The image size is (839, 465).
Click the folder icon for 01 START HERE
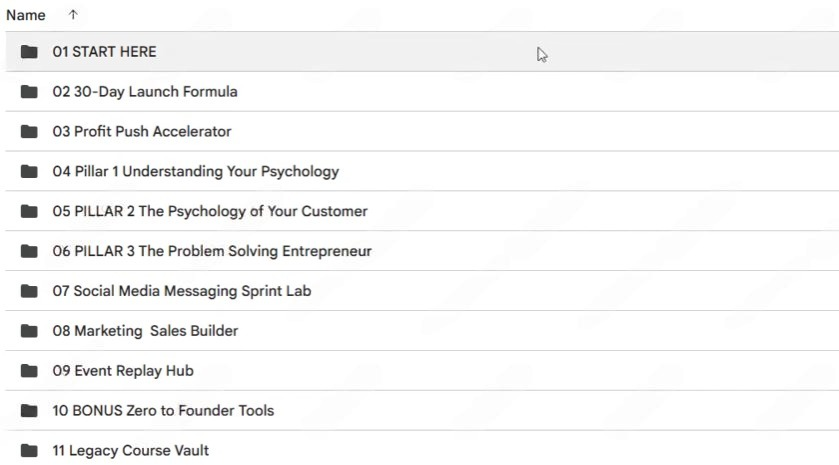29,52
